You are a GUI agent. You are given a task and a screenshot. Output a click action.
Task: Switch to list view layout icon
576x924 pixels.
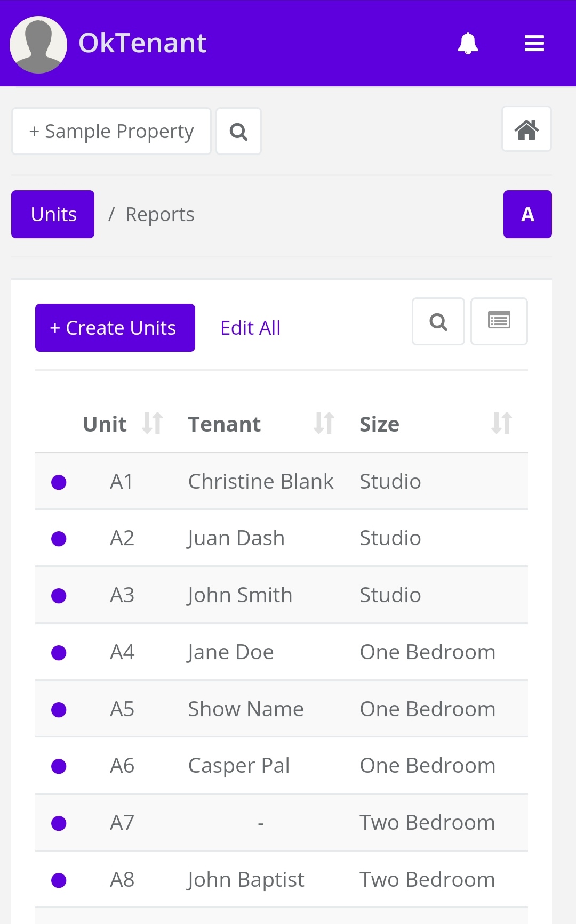click(x=499, y=321)
